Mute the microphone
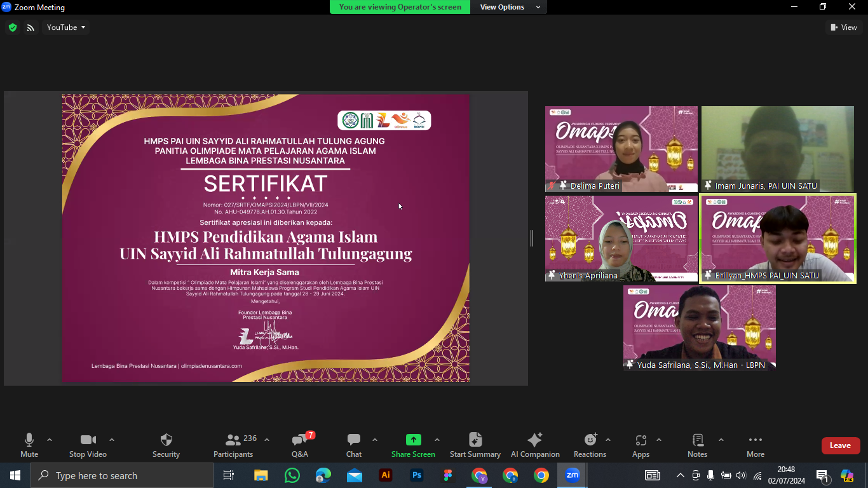The width and height of the screenshot is (868, 488). point(29,440)
